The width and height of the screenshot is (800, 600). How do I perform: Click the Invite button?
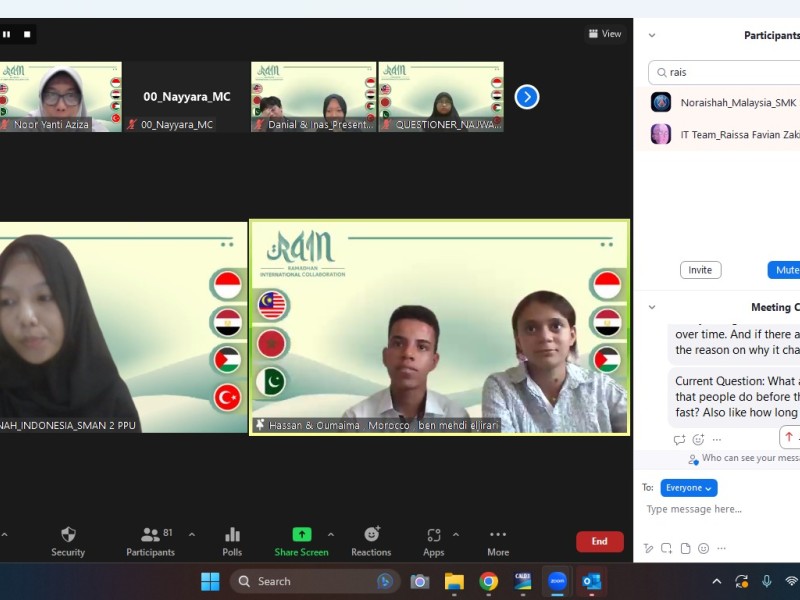[700, 270]
